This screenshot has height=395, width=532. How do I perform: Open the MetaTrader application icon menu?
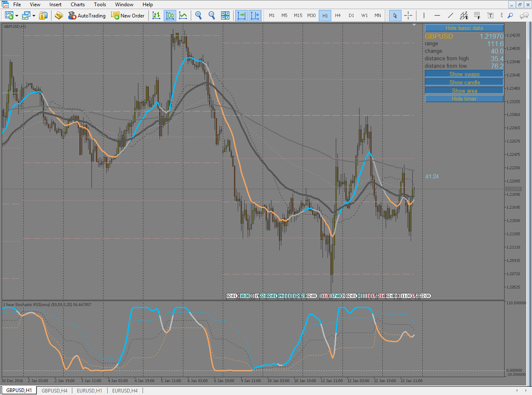click(x=5, y=5)
